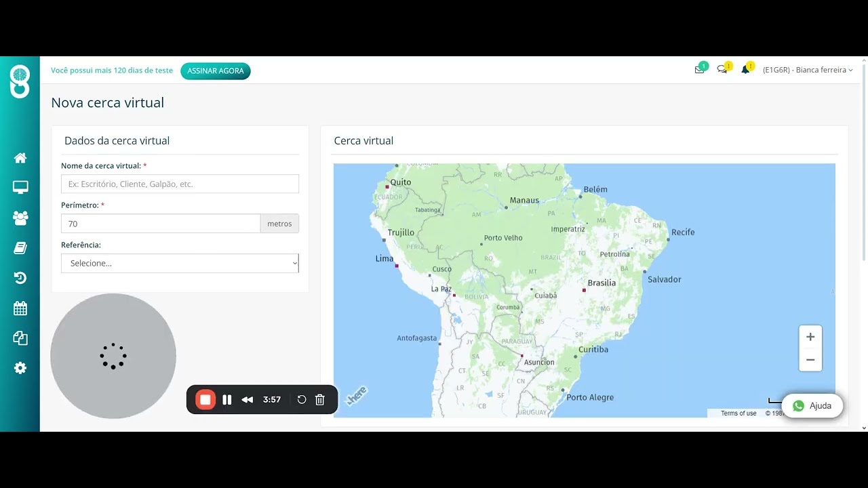Viewport: 868px width, 488px height.
Task: Click the HERE map logo
Action: pos(356,396)
